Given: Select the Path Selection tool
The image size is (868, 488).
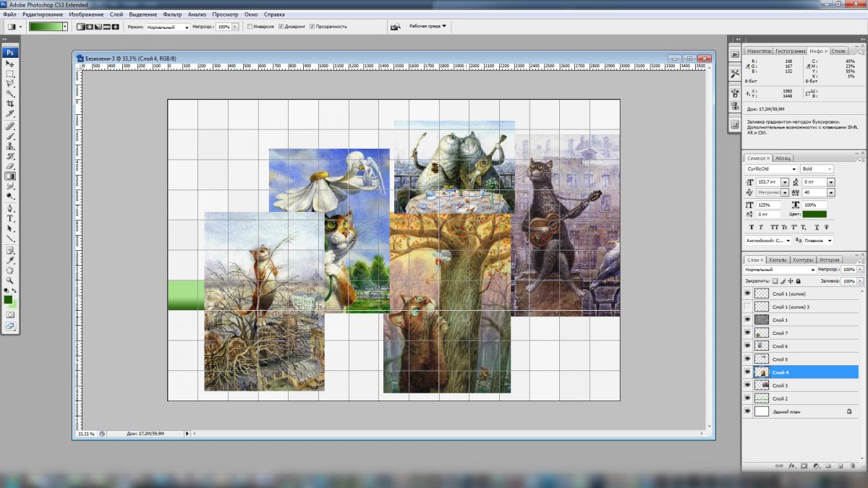Looking at the screenshot, I should tap(10, 228).
